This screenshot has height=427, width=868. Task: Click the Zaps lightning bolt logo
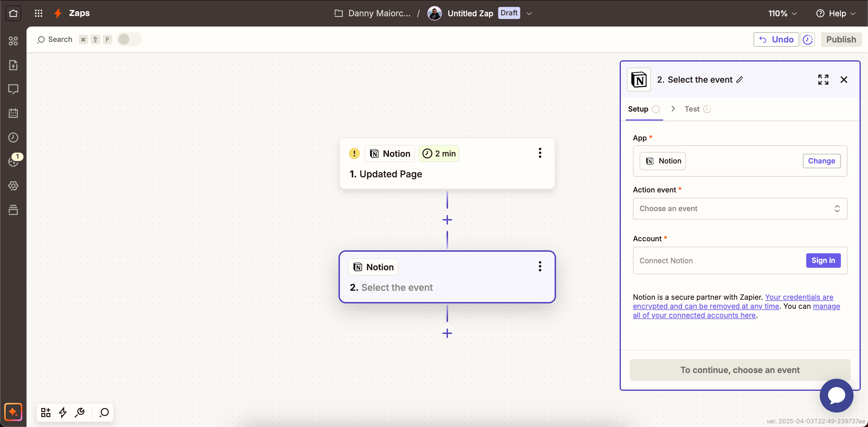click(58, 13)
